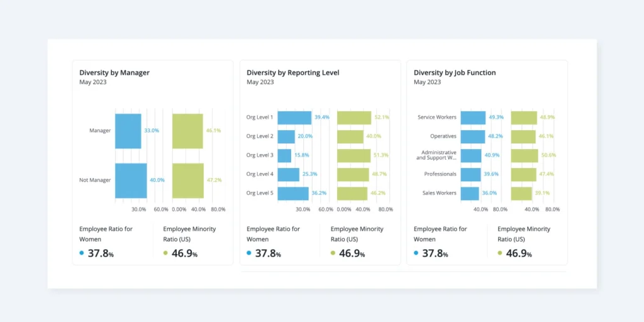
Task: Click the green Sales Workers bar at 39.1%
Action: pos(521,193)
